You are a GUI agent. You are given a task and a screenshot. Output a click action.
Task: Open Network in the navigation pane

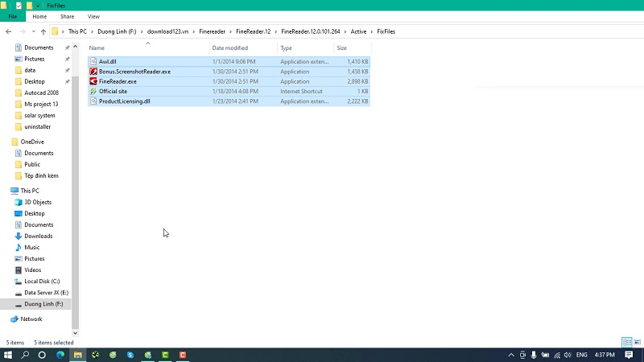(31, 319)
